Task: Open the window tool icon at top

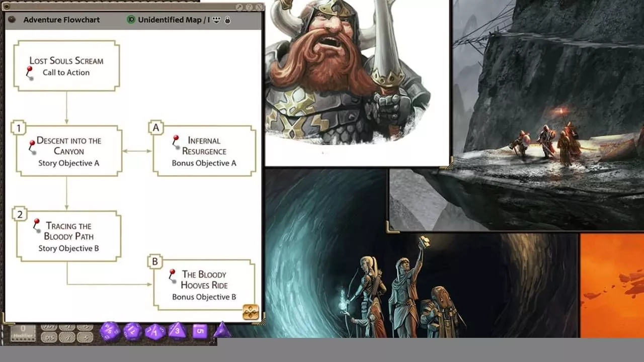Action: click(239, 8)
